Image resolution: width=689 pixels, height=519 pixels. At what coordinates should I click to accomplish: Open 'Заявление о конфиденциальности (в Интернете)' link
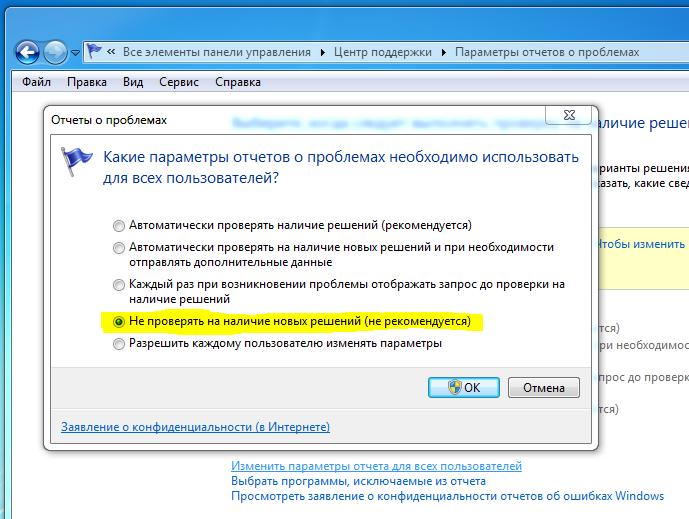point(196,427)
